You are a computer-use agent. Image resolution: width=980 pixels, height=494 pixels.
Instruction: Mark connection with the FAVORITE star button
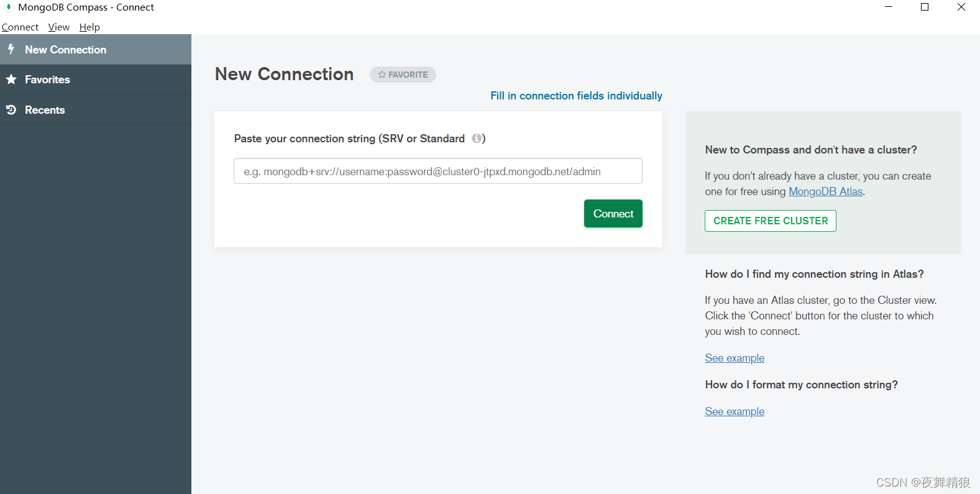[x=403, y=75]
